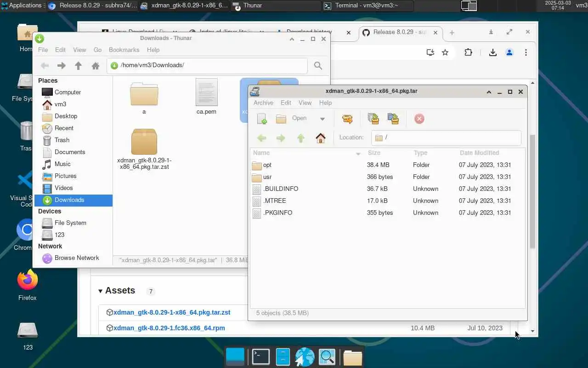Screen dimensions: 588x368
Task: Open the Archive menu
Action: pyautogui.click(x=263, y=103)
